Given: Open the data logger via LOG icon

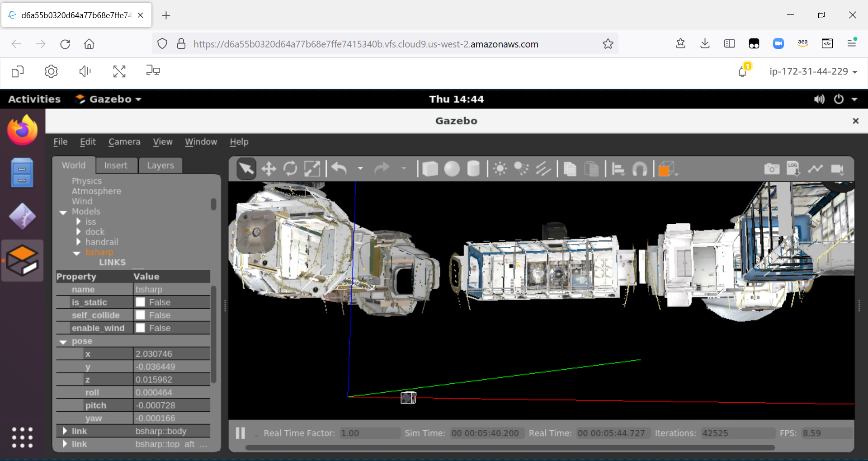Looking at the screenshot, I should (793, 169).
